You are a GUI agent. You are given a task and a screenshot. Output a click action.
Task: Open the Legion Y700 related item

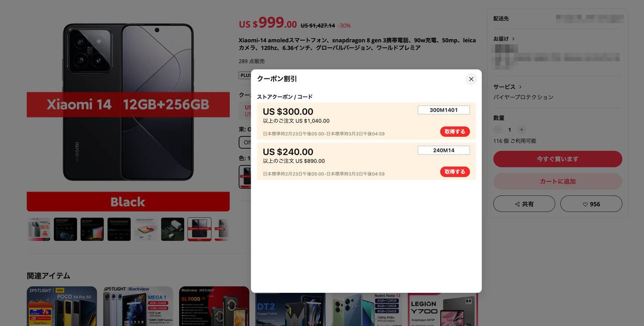pyautogui.click(x=443, y=306)
